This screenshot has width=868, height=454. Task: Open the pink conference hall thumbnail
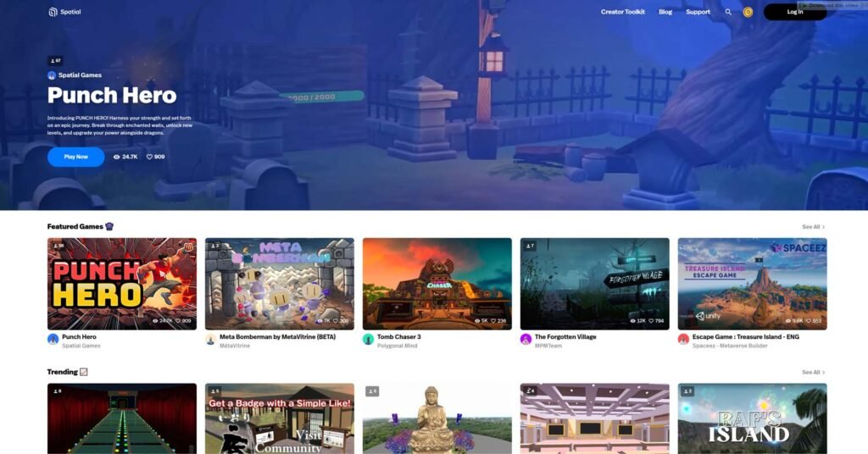click(594, 418)
